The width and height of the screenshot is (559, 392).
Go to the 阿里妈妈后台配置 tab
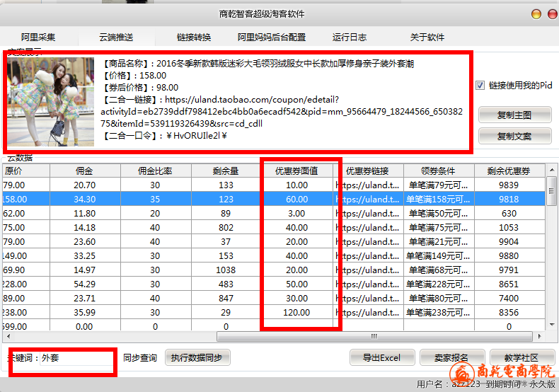pyautogui.click(x=272, y=37)
